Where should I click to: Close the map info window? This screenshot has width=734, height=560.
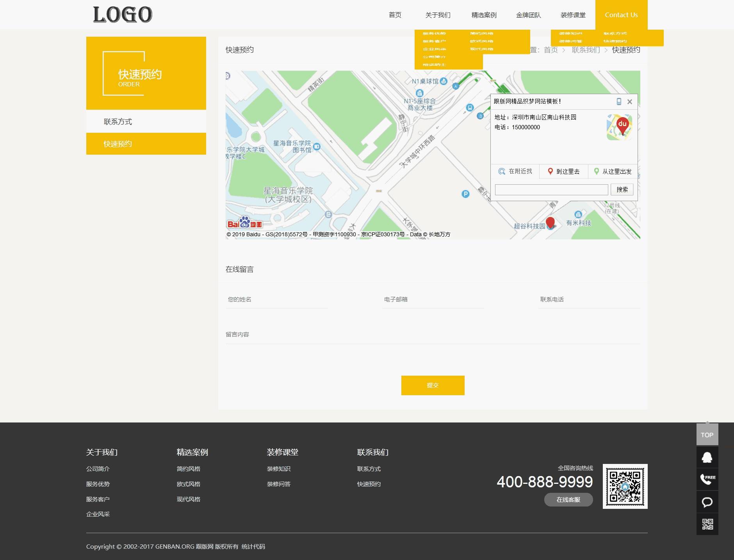point(629,102)
